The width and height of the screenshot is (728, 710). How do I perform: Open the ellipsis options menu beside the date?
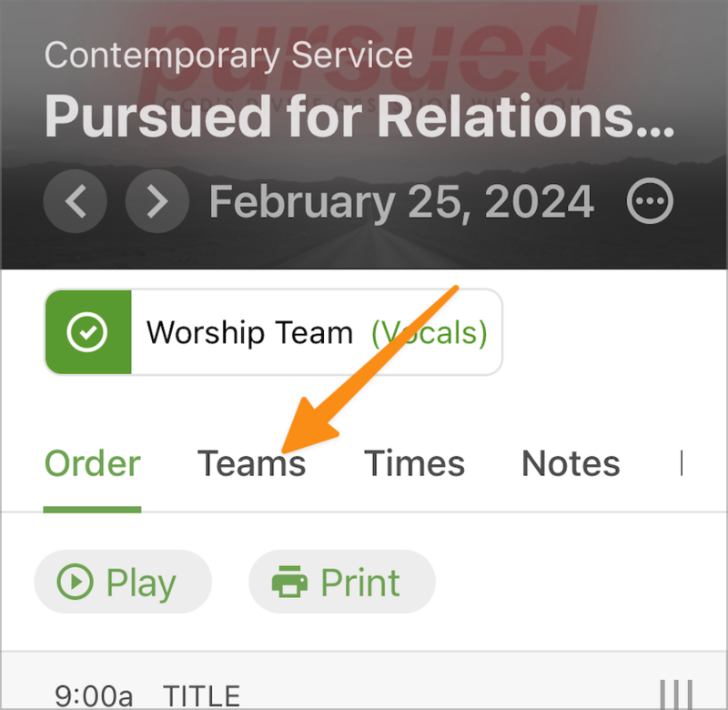point(651,201)
